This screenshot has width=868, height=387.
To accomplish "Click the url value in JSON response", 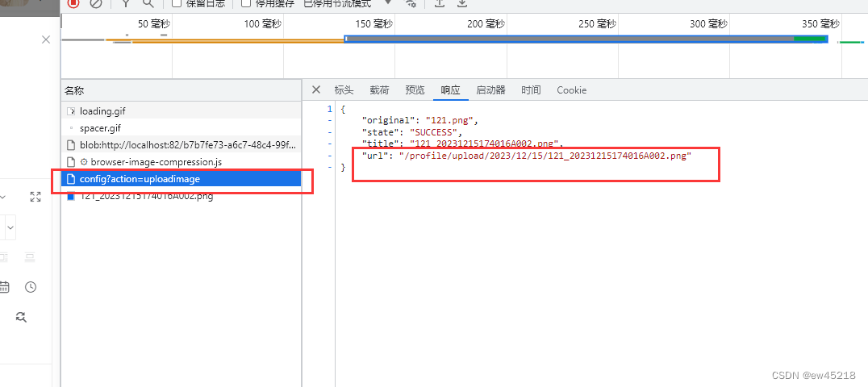I will [546, 156].
